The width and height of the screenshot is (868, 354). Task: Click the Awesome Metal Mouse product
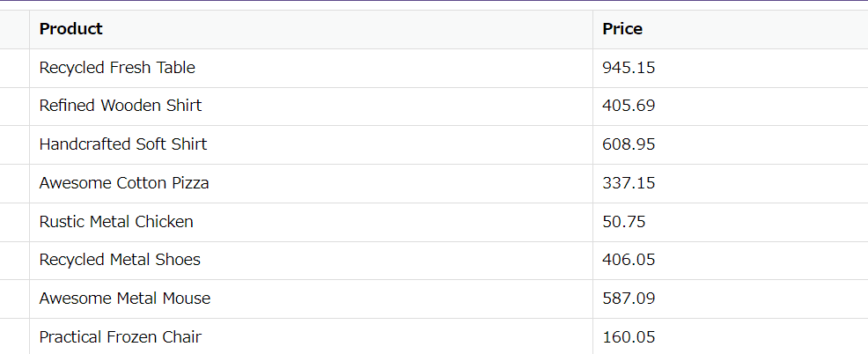(125, 299)
